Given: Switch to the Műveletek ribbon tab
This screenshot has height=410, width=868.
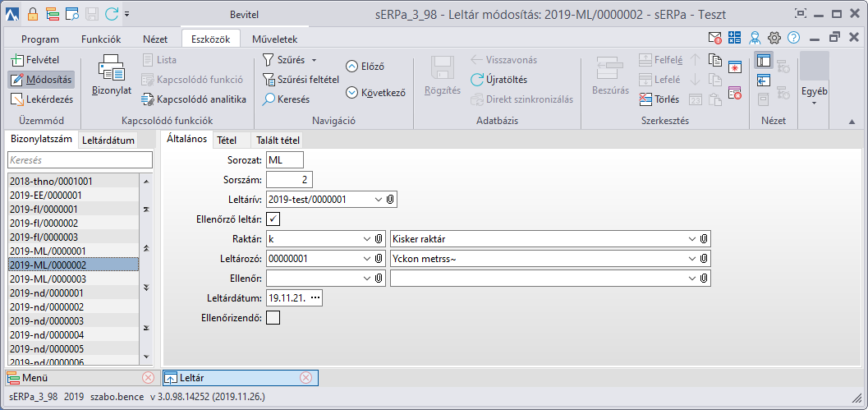Looking at the screenshot, I should coord(274,39).
